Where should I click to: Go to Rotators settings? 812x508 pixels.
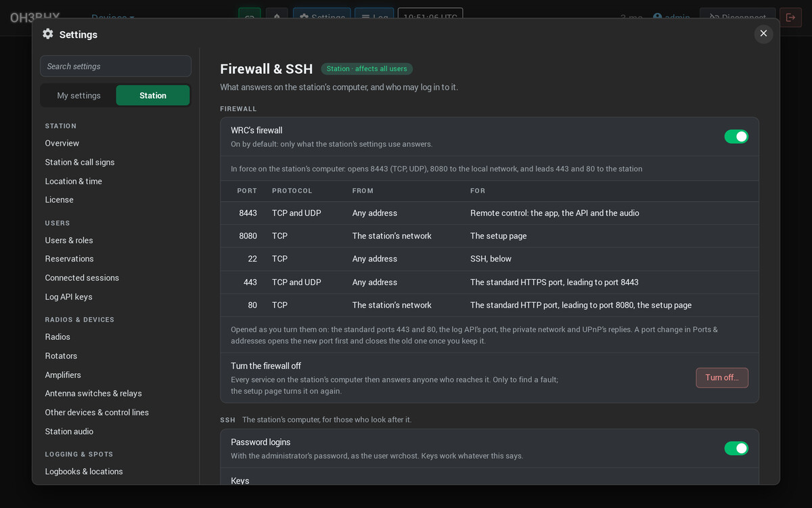(61, 356)
